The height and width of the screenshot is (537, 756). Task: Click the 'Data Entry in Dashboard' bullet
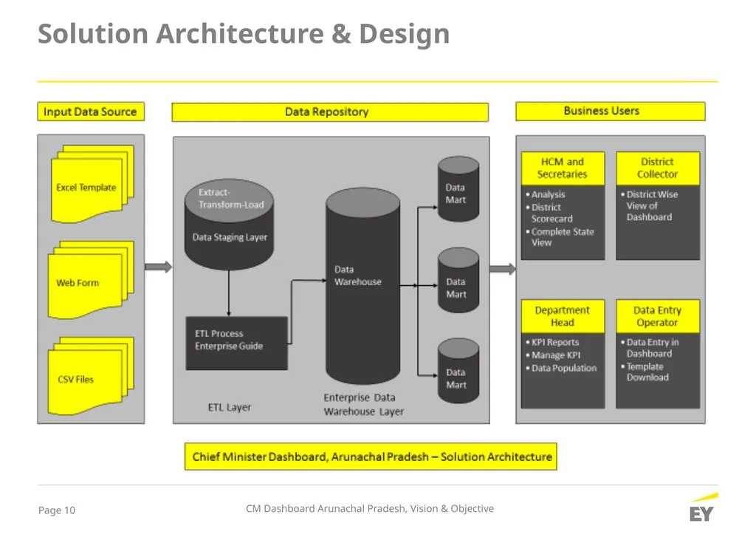click(650, 348)
